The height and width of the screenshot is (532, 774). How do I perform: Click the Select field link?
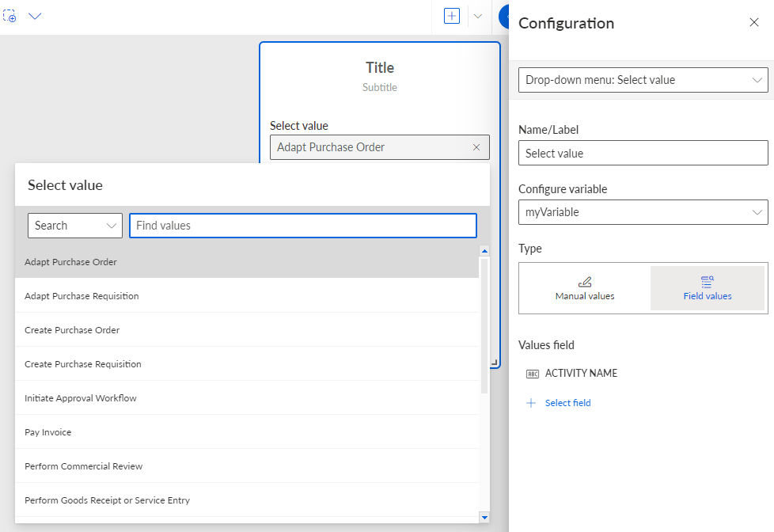(x=567, y=403)
